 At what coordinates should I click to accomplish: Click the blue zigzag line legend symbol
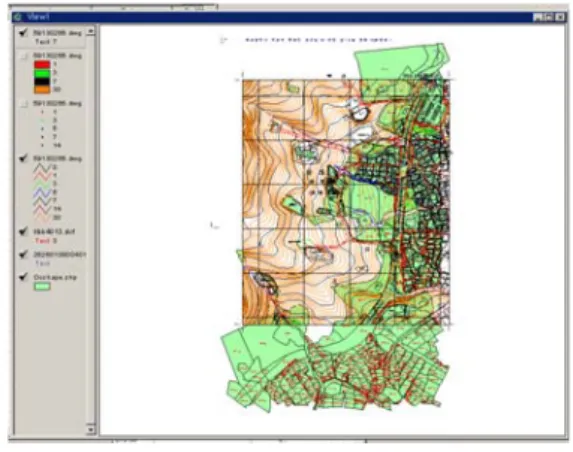pyautogui.click(x=42, y=192)
